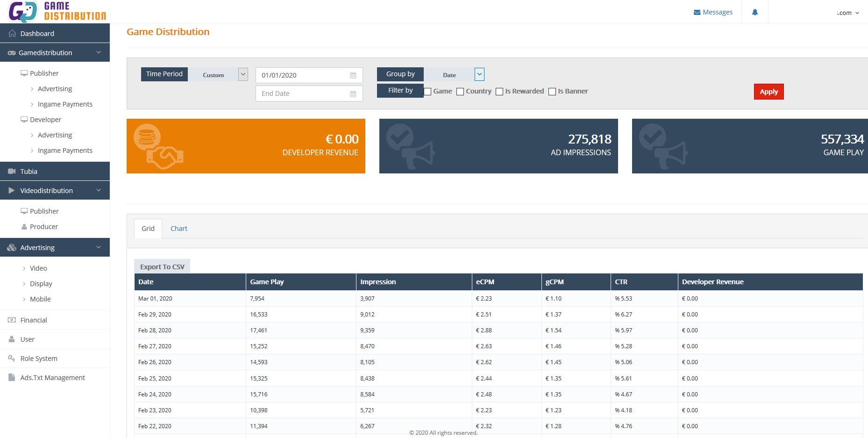Open the Time Period Custom dropdown

(x=218, y=74)
